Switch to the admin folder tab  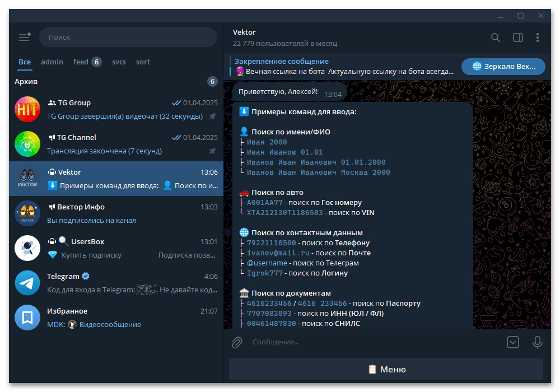coord(52,62)
